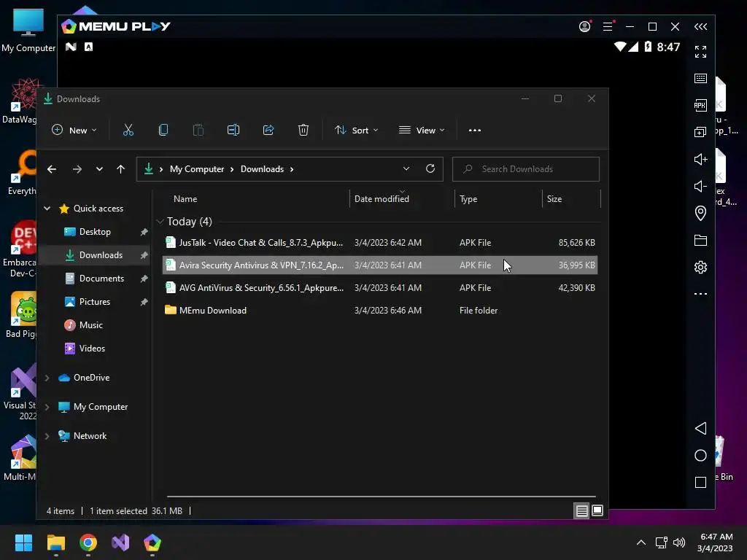Click the Delete trash icon in Explorer toolbar
747x560 pixels.
[303, 130]
